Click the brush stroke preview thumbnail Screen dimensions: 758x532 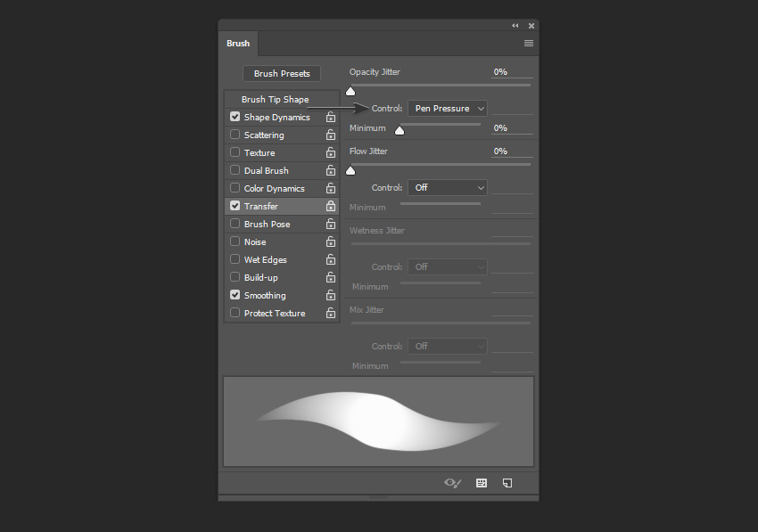coord(378,422)
